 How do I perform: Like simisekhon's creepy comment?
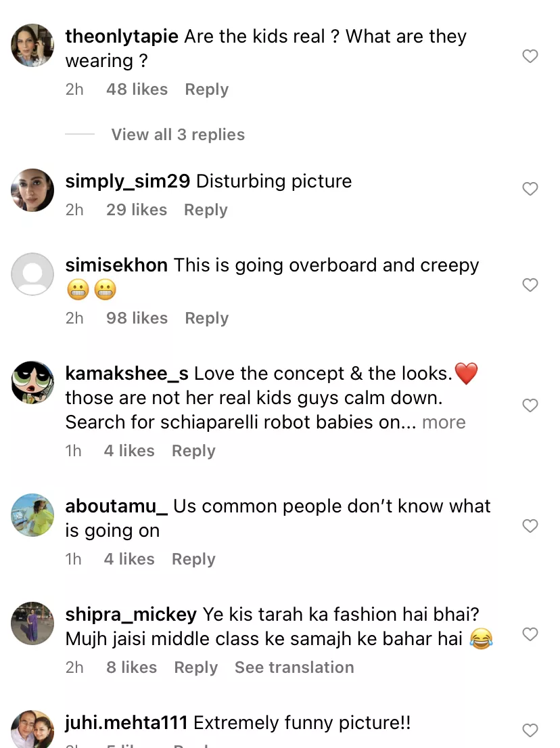point(530,285)
